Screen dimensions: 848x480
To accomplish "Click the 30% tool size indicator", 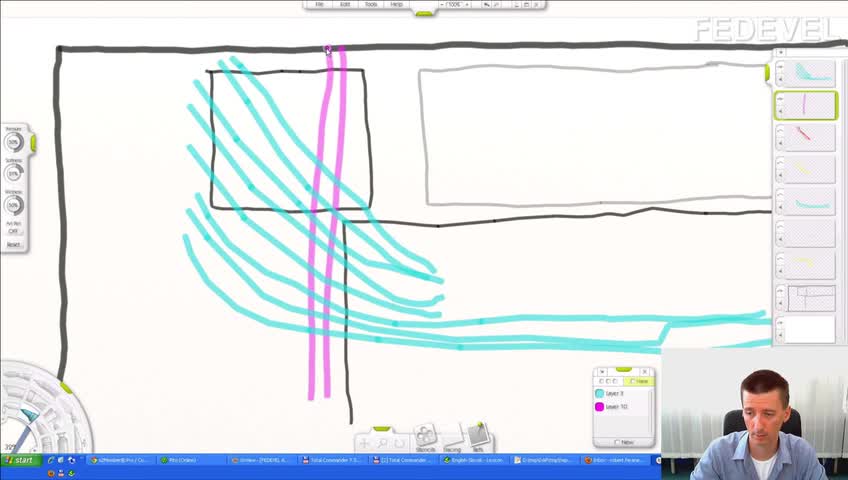I will pyautogui.click(x=10, y=447).
